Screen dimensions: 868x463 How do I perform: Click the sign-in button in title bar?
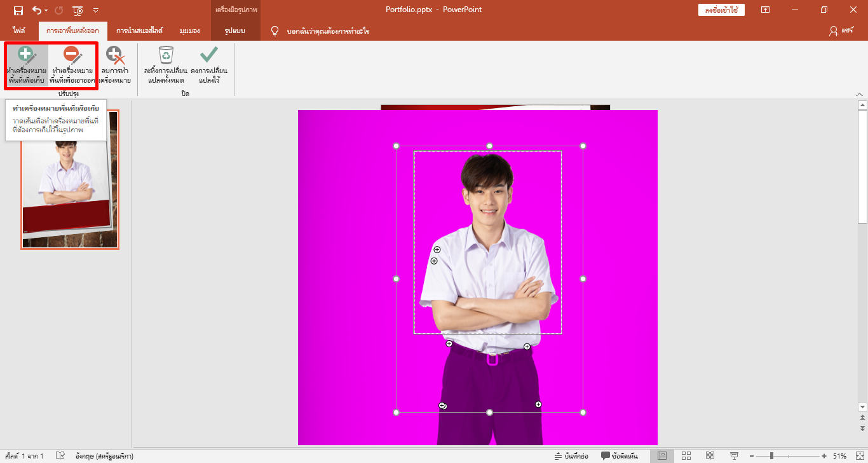(721, 10)
